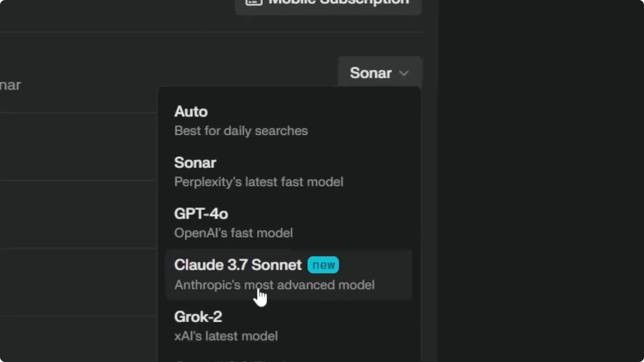
Task: Click the highlighted Claude 3.7 Sonnet row
Action: click(x=288, y=274)
